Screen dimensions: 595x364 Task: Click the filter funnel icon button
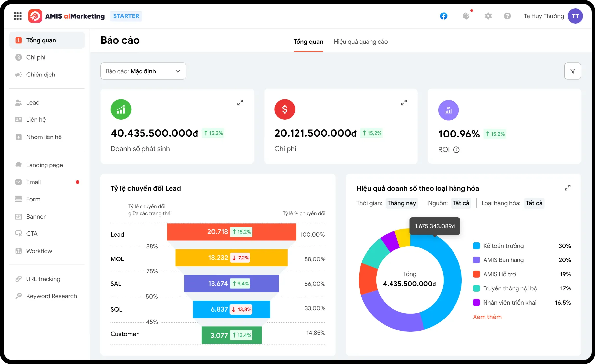click(x=573, y=71)
